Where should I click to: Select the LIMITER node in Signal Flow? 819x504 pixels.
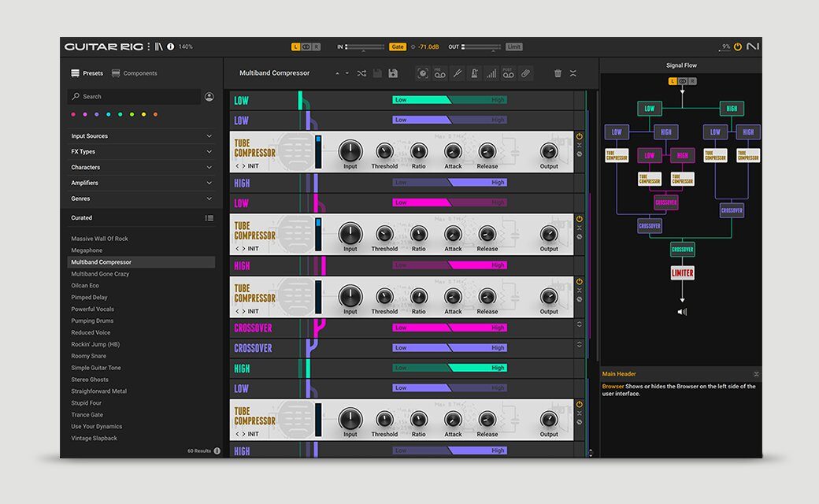pos(682,273)
